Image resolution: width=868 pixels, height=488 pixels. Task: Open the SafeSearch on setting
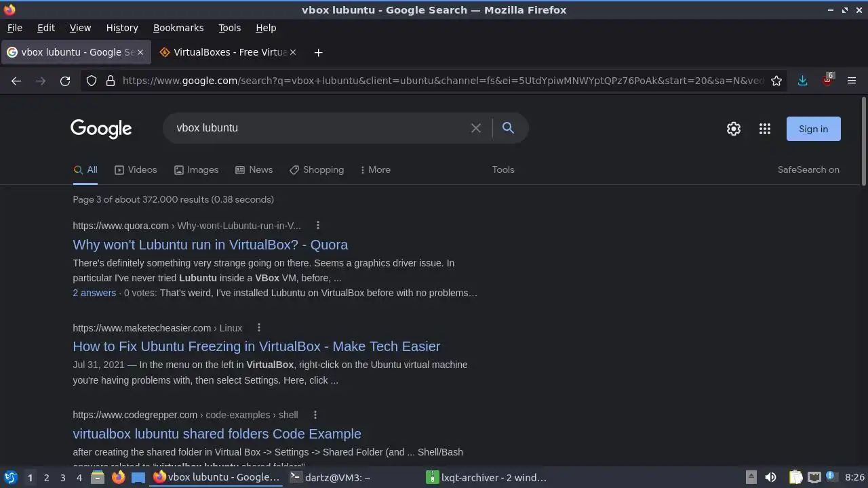coord(808,169)
